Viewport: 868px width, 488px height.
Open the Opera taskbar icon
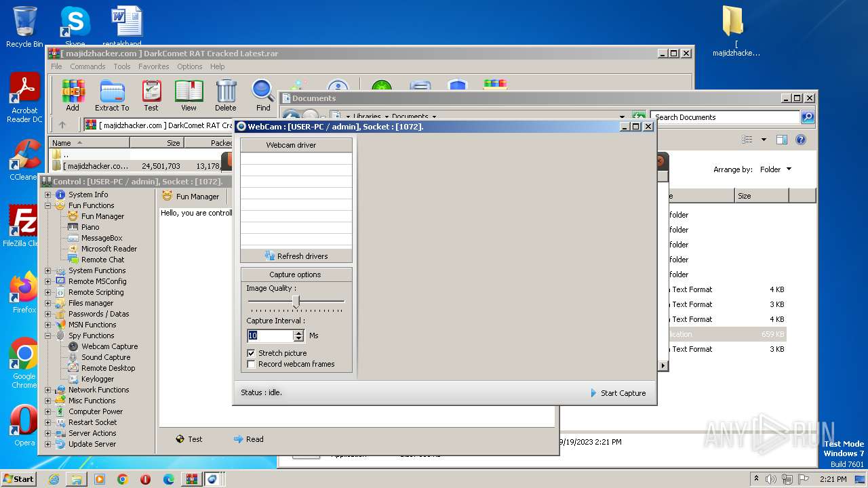tap(145, 479)
